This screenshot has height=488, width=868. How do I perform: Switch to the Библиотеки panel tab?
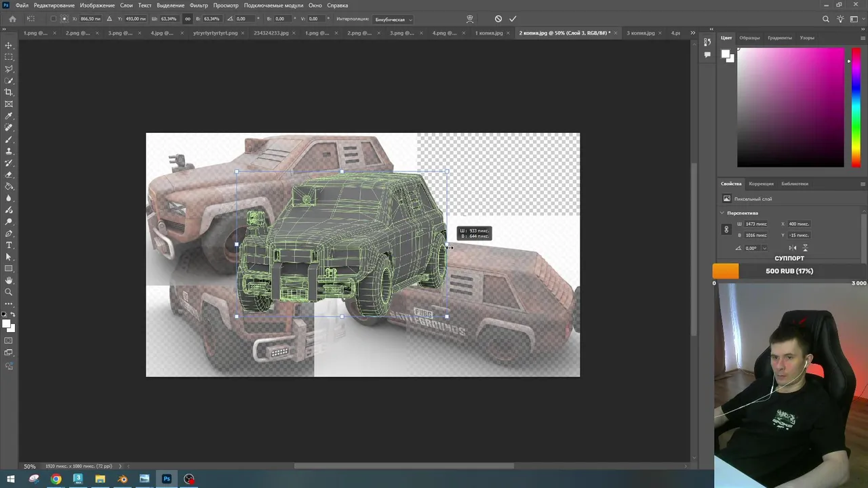point(795,184)
